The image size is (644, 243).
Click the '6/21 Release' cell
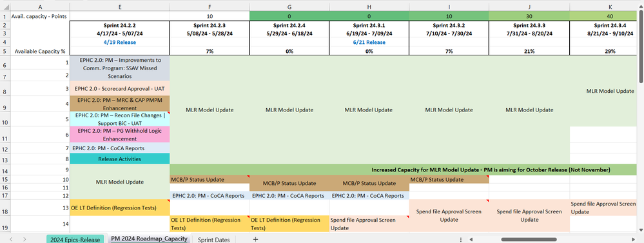coord(369,43)
